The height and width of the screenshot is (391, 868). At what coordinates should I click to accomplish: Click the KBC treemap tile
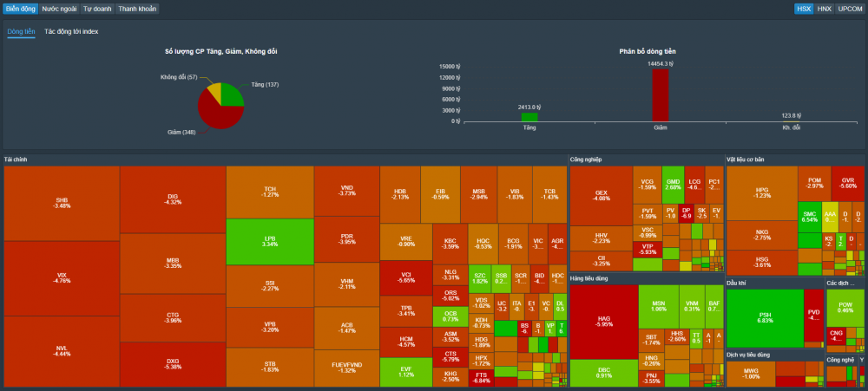click(x=450, y=244)
